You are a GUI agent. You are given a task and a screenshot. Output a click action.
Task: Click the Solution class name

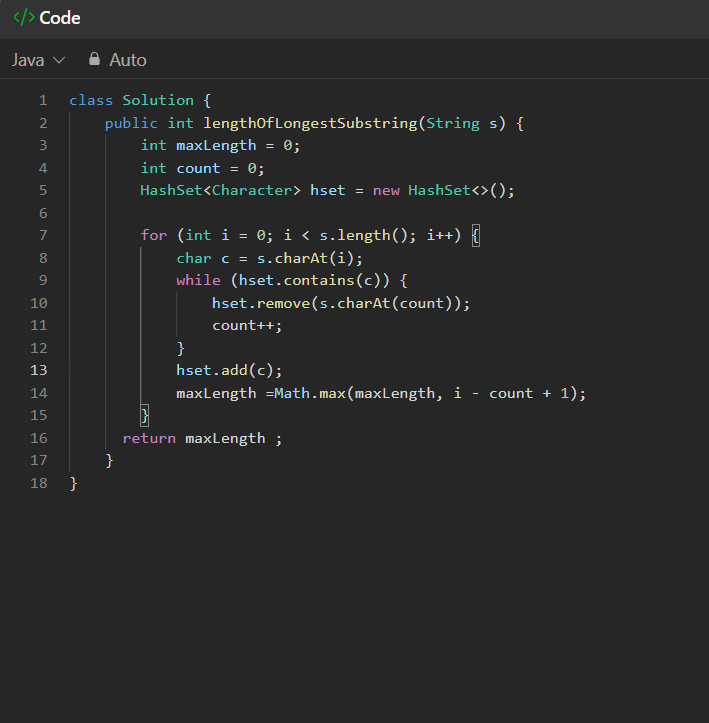click(x=158, y=100)
